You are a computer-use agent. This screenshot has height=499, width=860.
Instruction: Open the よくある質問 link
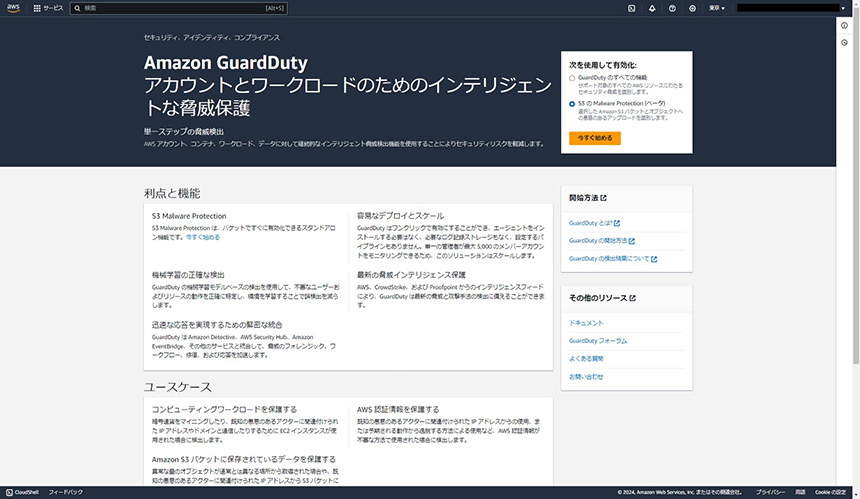coord(586,359)
